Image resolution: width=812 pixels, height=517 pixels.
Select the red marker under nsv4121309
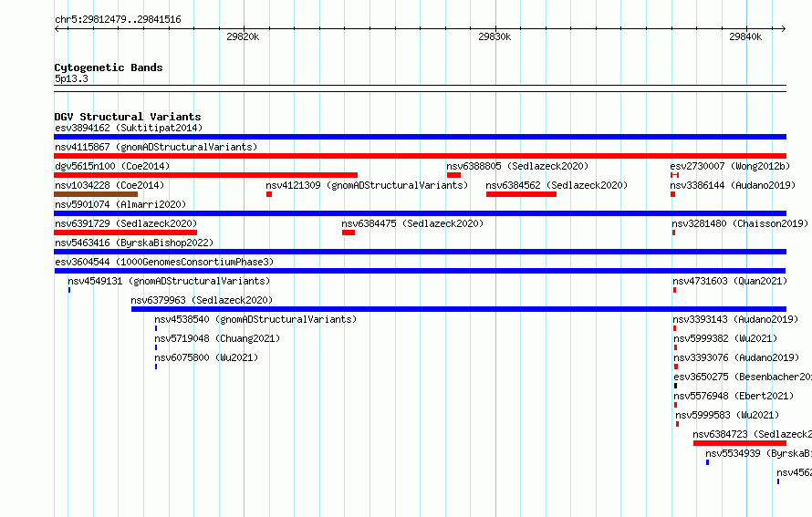pyautogui.click(x=269, y=194)
